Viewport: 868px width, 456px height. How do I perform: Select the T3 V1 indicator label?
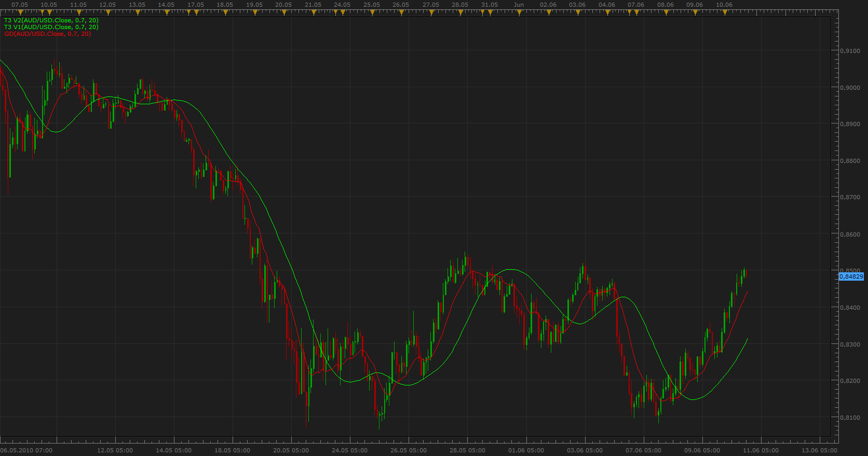51,27
